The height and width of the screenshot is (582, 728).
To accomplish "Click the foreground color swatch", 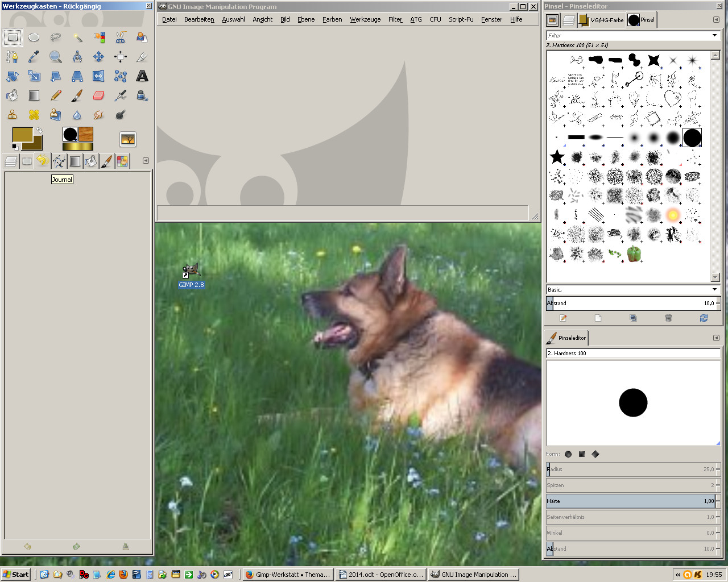I will (x=22, y=135).
